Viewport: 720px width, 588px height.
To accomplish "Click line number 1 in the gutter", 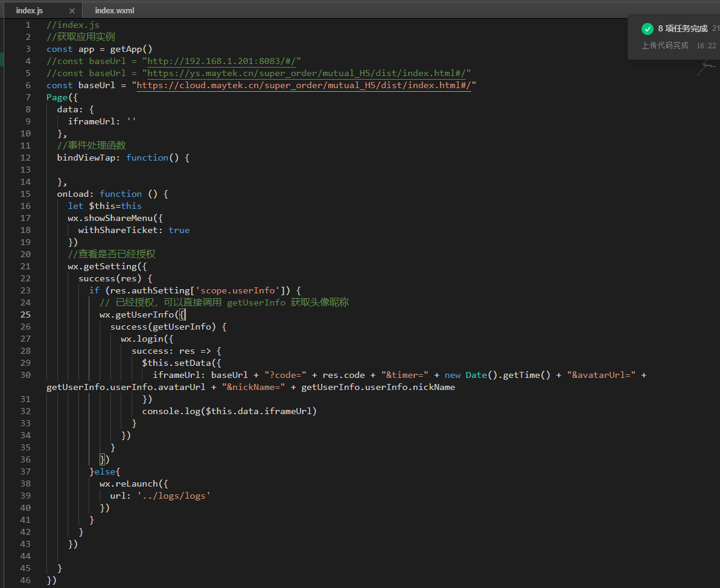I will click(28, 25).
